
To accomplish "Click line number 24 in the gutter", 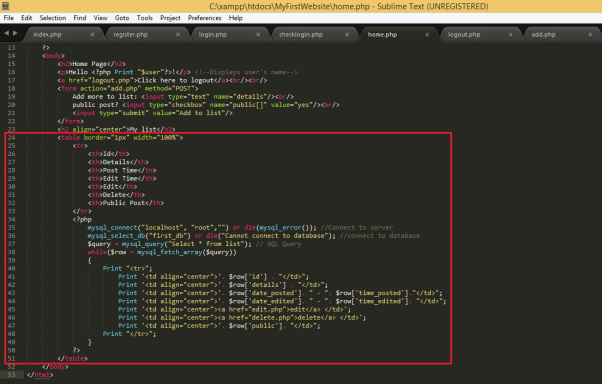I will pyautogui.click(x=12, y=137).
